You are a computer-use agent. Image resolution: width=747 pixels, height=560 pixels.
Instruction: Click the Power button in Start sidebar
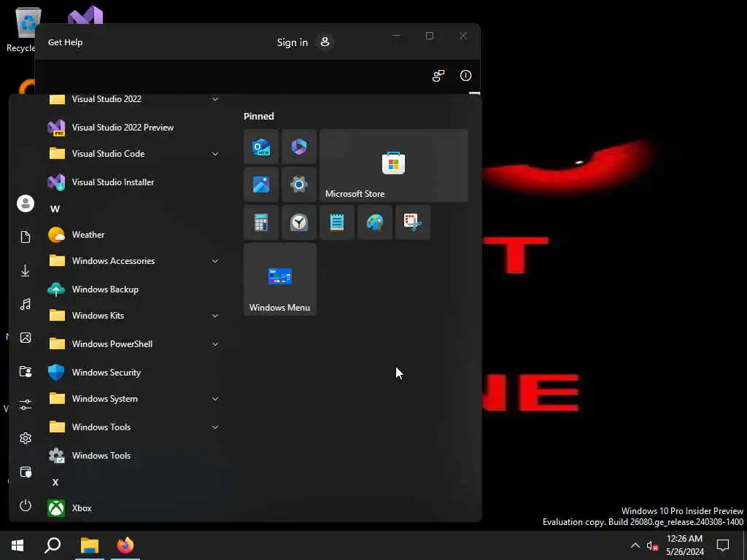tap(26, 505)
